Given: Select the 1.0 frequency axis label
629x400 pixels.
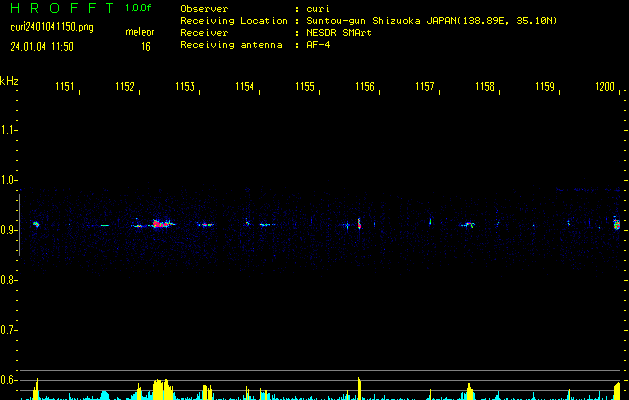Looking at the screenshot, I should pos(9,180).
